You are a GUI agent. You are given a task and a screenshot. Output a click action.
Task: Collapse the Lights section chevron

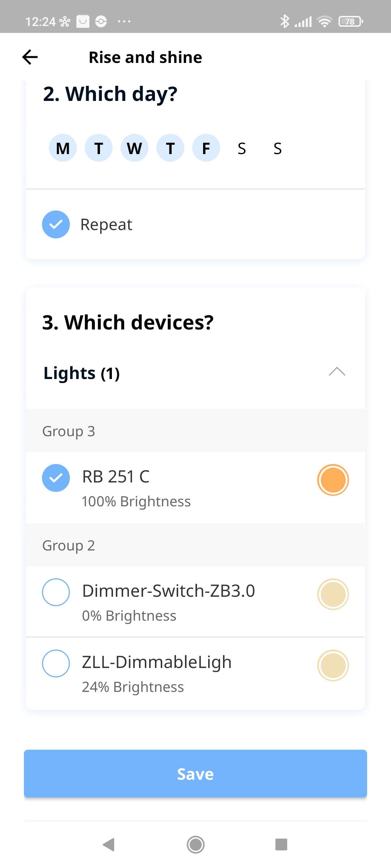[337, 372]
